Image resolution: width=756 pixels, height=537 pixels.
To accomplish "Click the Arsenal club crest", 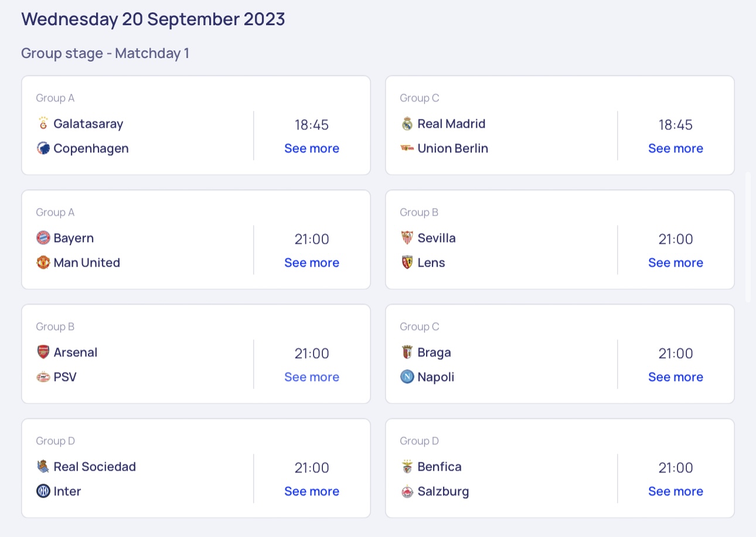I will point(43,352).
